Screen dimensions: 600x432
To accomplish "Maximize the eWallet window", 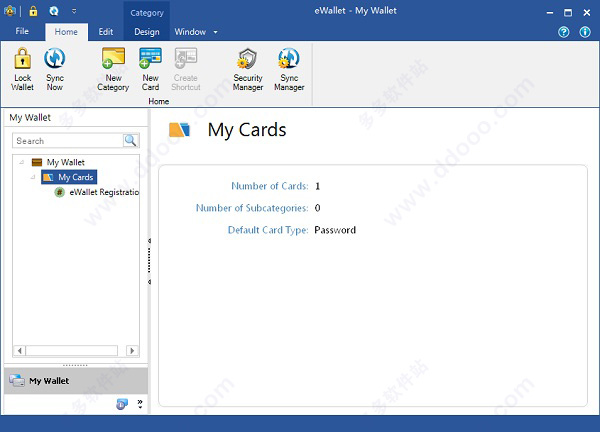I will click(568, 13).
